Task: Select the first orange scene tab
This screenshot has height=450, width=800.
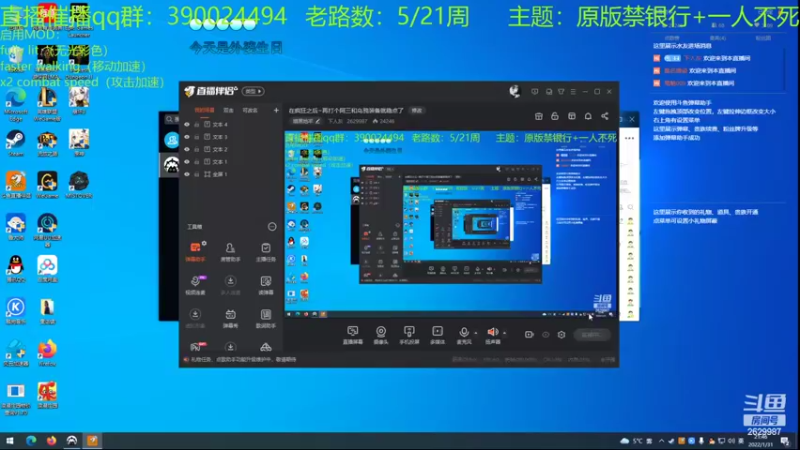Action: pyautogui.click(x=204, y=110)
